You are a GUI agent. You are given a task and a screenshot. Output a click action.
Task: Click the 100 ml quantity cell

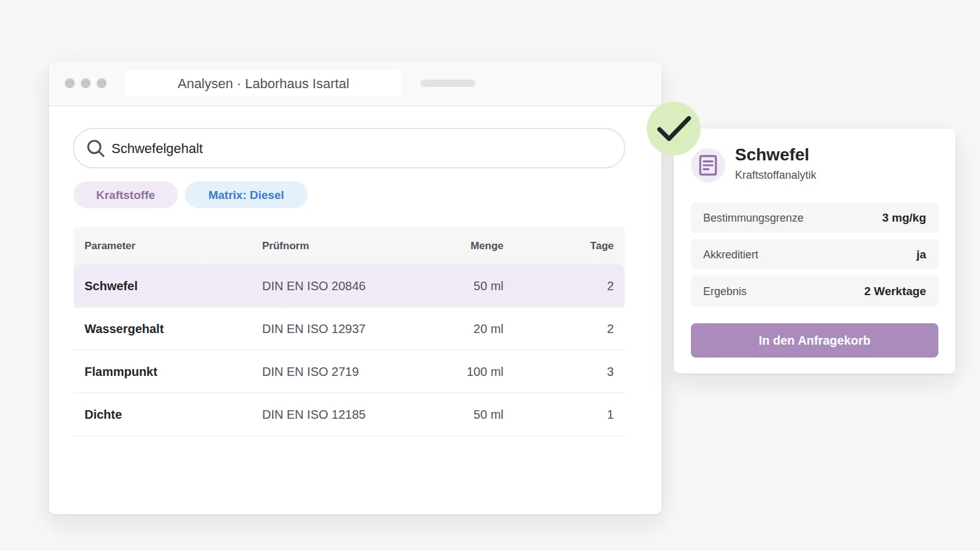(485, 372)
